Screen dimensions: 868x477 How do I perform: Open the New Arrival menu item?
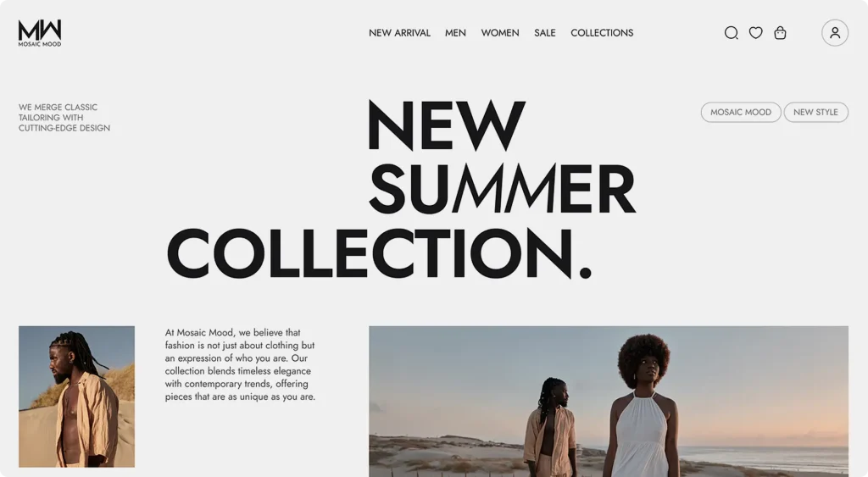[x=399, y=33]
